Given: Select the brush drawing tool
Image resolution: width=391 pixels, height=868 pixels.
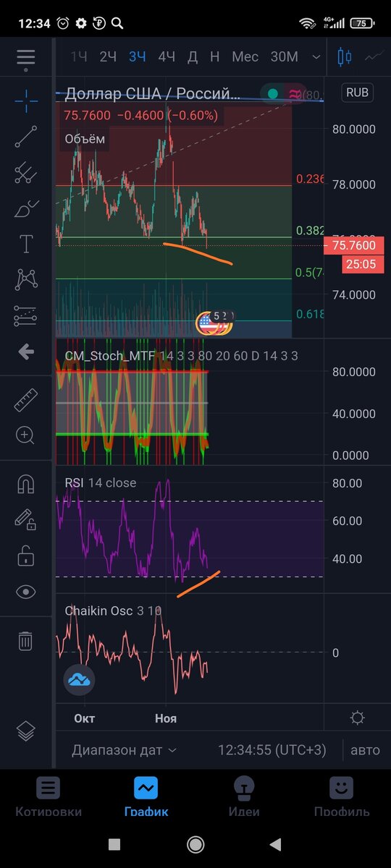Looking at the screenshot, I should pyautogui.click(x=26, y=208).
